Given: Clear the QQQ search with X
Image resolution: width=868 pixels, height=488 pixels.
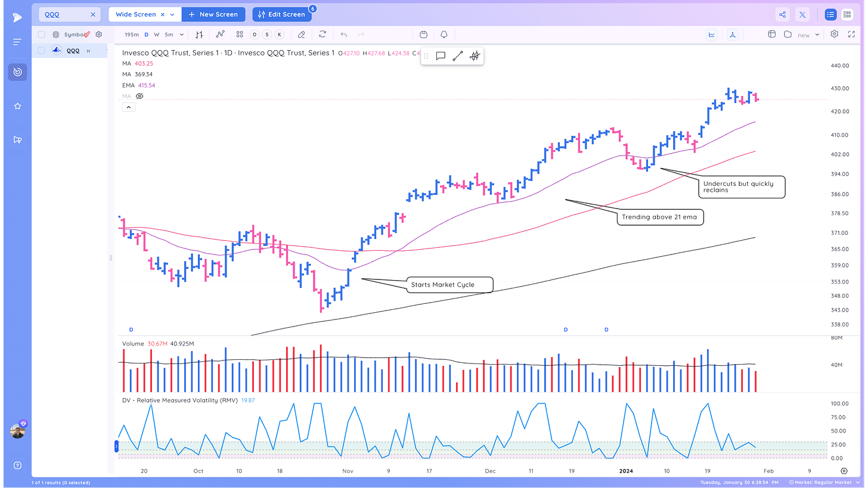Looking at the screenshot, I should 93,14.
